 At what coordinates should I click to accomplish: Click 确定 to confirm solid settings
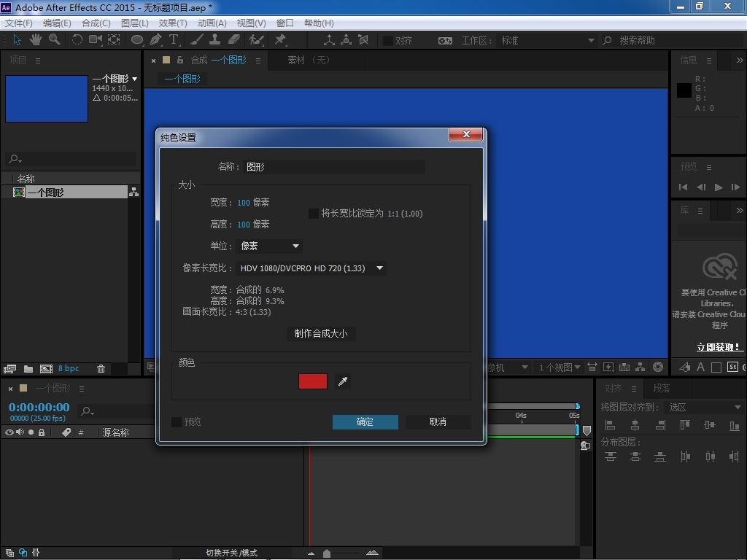365,422
